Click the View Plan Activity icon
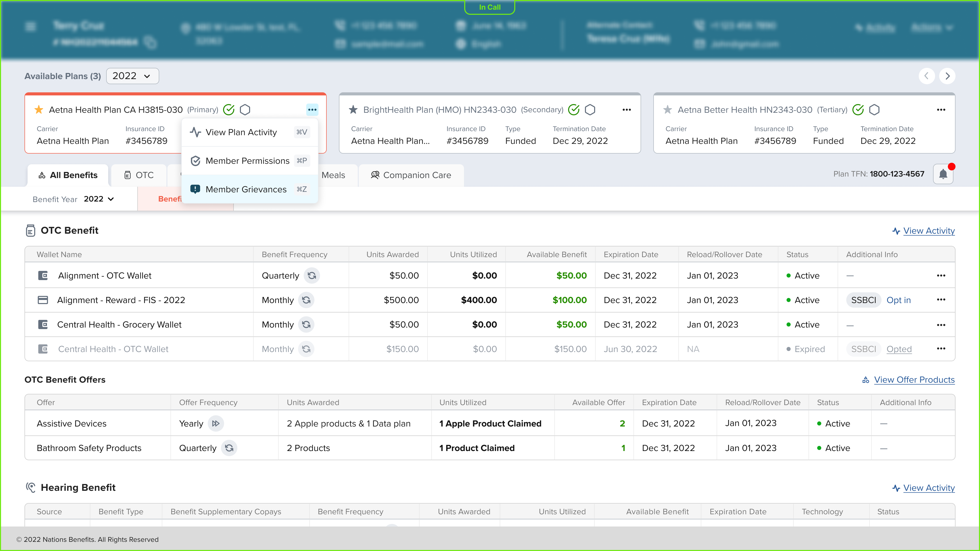The width and height of the screenshot is (980, 551). pos(195,132)
